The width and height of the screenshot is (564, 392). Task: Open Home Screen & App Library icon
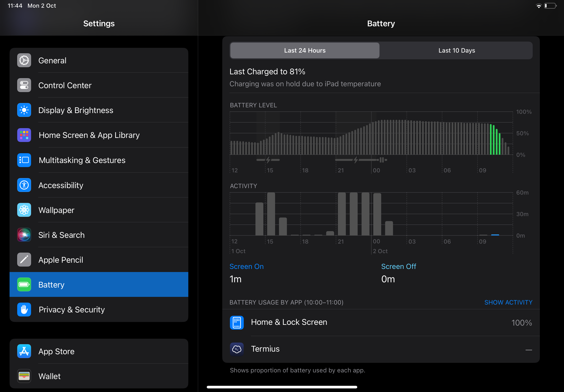(x=24, y=135)
